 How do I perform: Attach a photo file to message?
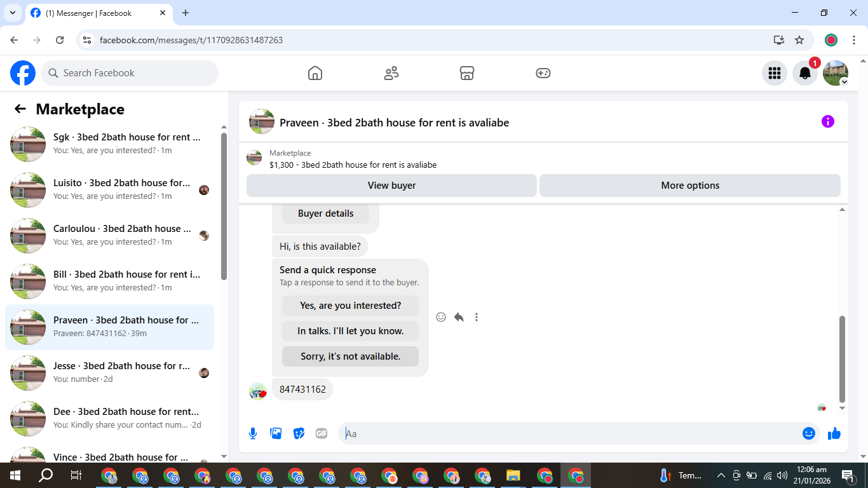tap(276, 433)
